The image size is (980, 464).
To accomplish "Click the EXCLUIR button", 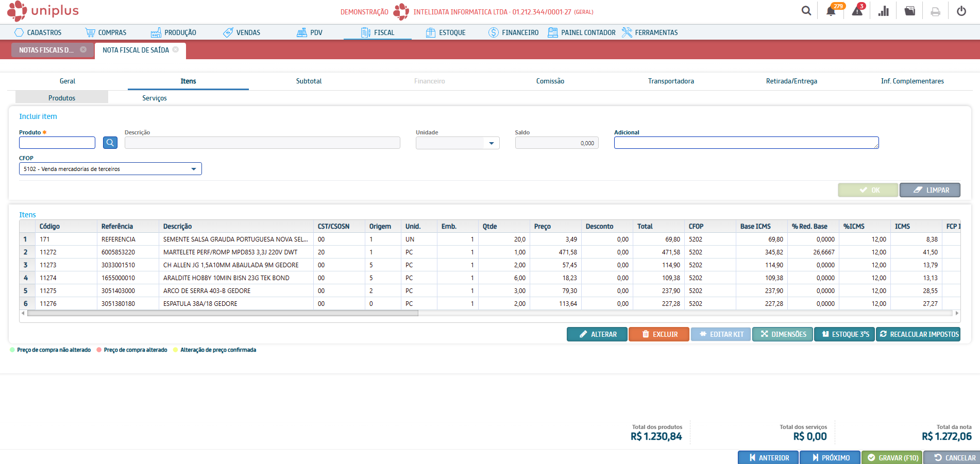I will pyautogui.click(x=659, y=334).
